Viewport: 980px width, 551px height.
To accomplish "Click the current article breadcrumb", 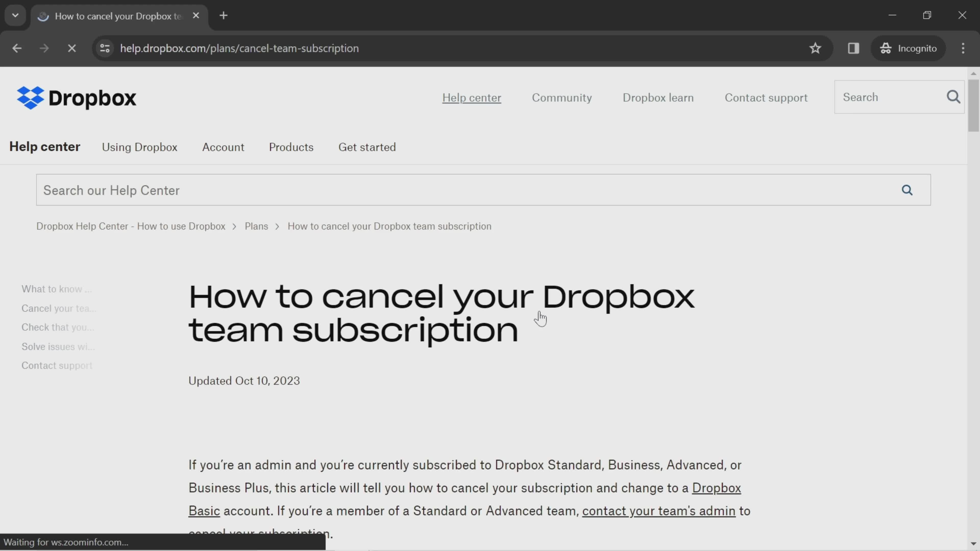I will click(x=389, y=226).
